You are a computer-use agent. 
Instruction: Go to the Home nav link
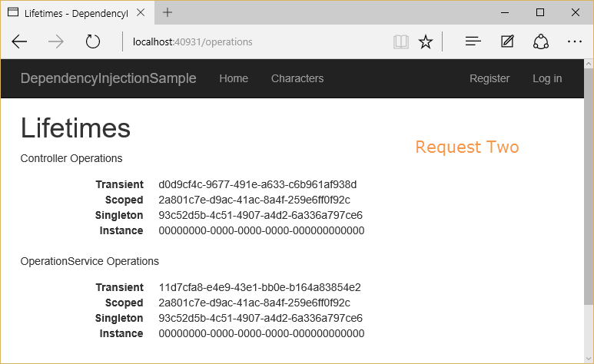(234, 78)
